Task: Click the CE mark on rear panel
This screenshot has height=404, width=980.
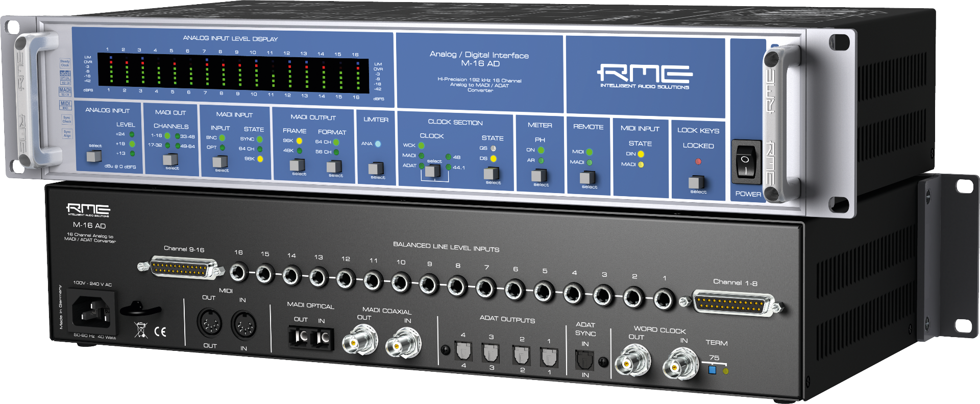Action: tap(160, 332)
